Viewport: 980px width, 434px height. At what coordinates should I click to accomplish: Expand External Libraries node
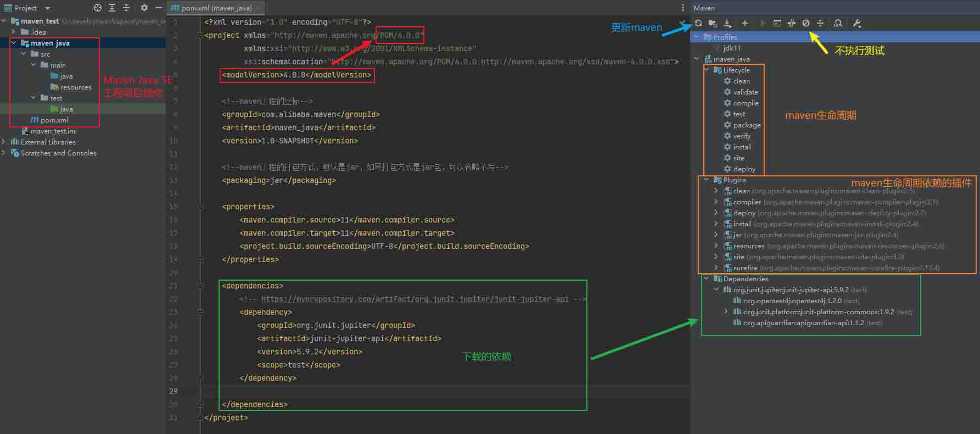[x=4, y=142]
